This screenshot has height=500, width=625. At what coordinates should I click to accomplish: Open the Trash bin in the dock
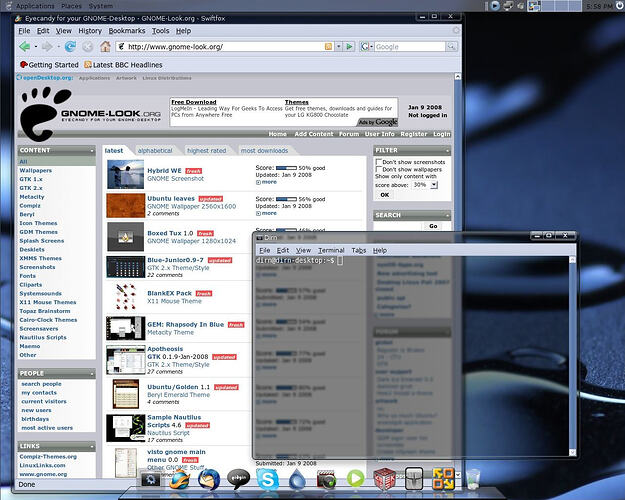coord(473,479)
